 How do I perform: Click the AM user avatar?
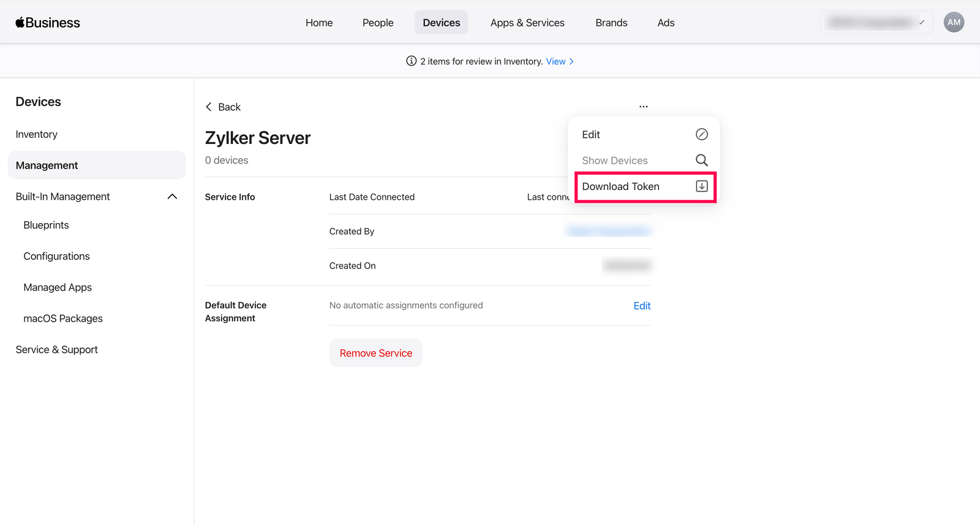[x=954, y=22]
